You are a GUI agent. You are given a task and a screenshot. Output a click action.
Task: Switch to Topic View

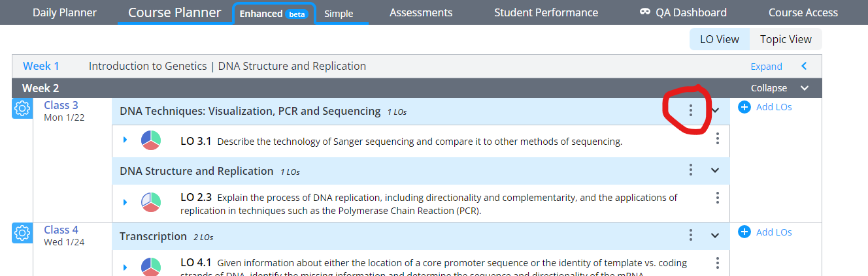coord(785,39)
